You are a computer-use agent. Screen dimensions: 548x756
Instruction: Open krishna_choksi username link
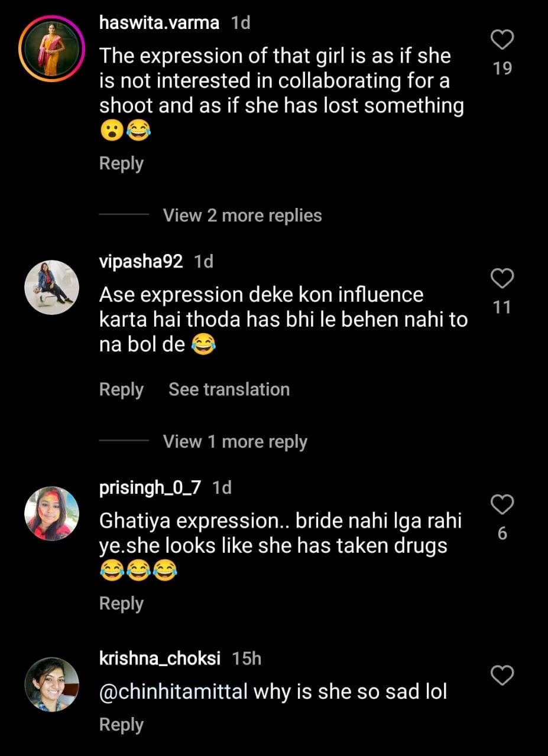point(160,659)
